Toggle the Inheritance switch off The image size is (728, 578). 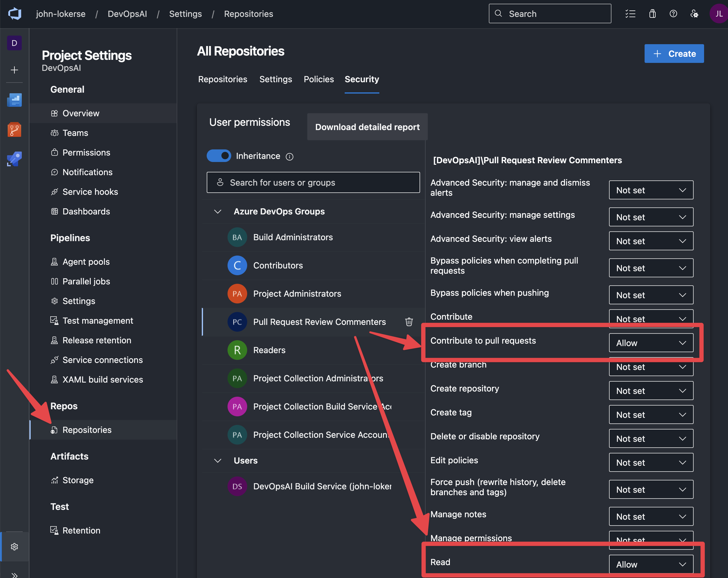click(219, 156)
